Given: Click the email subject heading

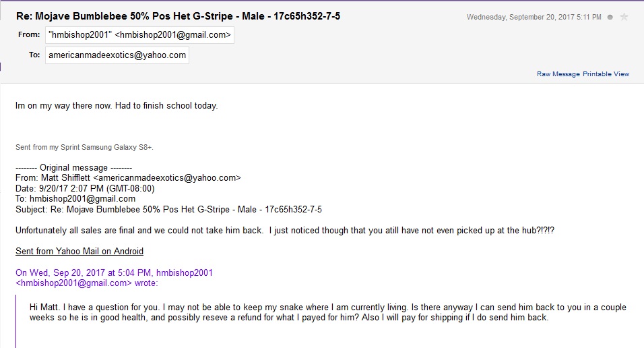Looking at the screenshot, I should (178, 16).
